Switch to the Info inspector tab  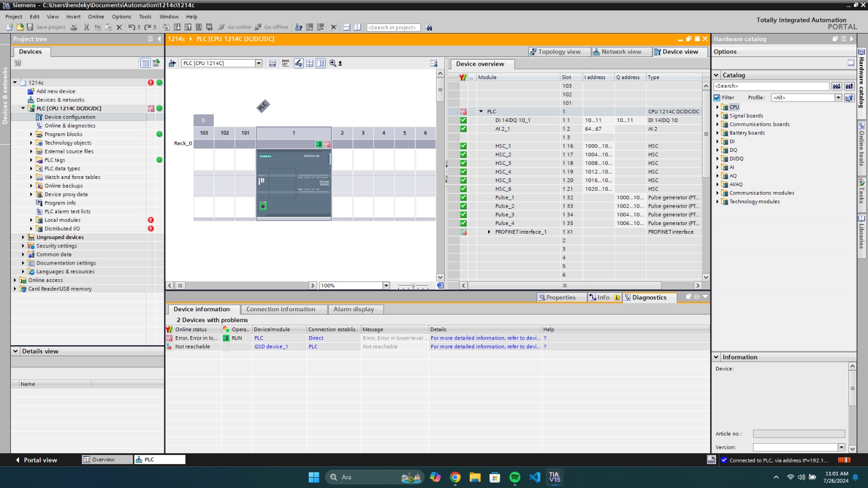(604, 298)
